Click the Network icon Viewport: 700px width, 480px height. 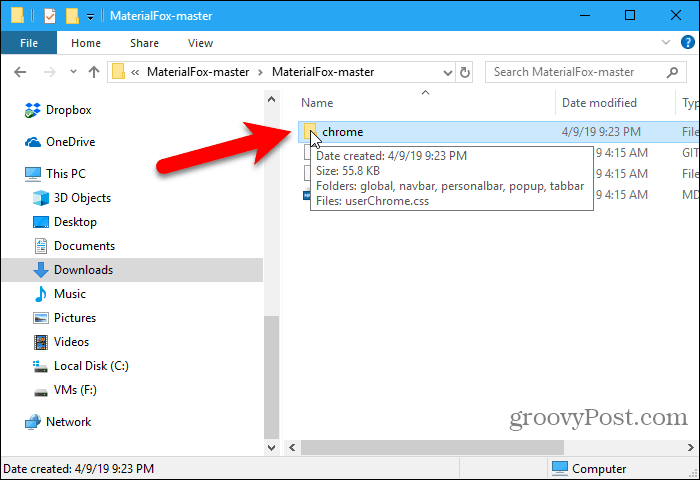(33, 422)
